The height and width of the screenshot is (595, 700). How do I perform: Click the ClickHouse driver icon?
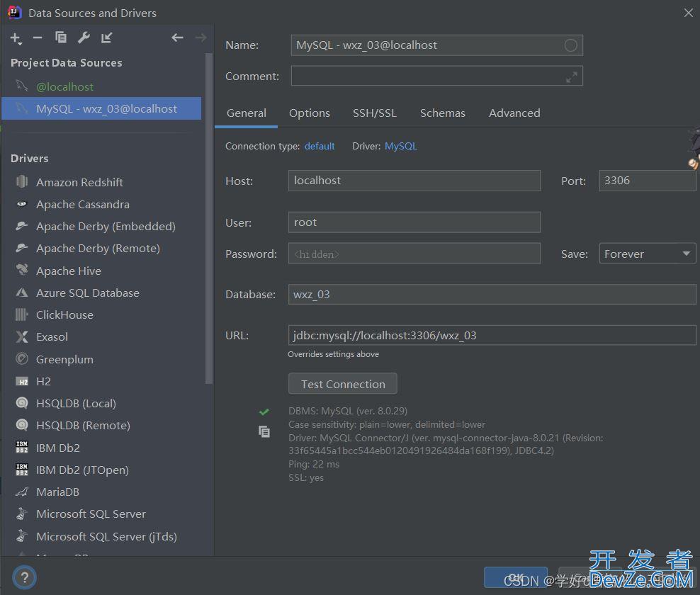click(21, 314)
